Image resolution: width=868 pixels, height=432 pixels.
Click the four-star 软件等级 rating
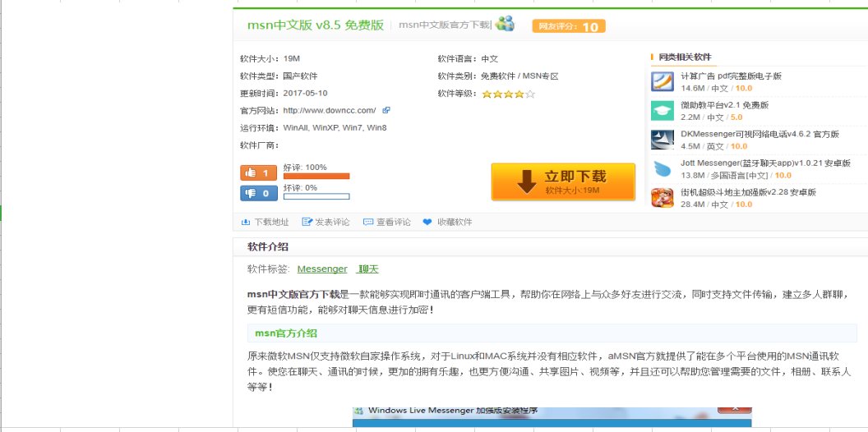pyautogui.click(x=508, y=94)
